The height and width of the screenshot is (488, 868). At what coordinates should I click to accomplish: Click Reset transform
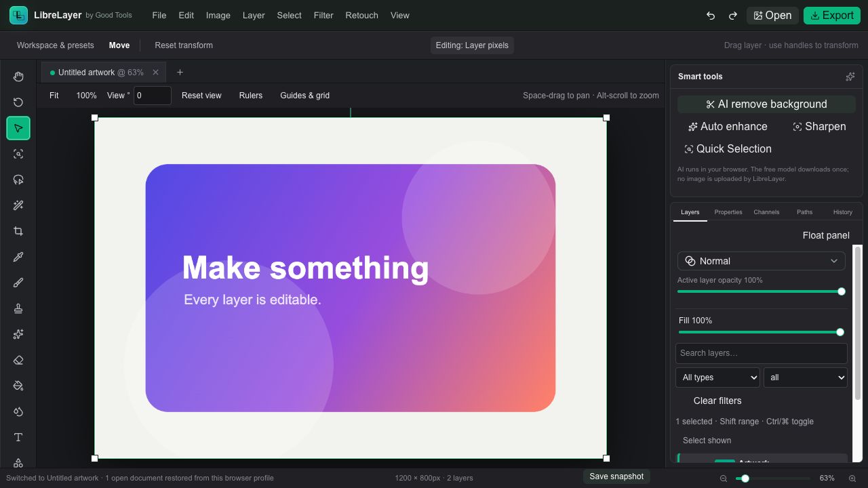[x=184, y=45]
